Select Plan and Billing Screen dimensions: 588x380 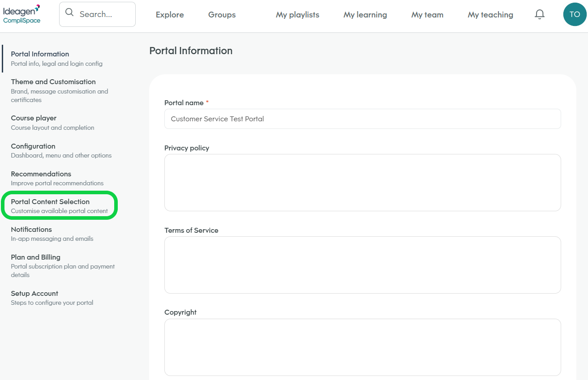pos(35,257)
